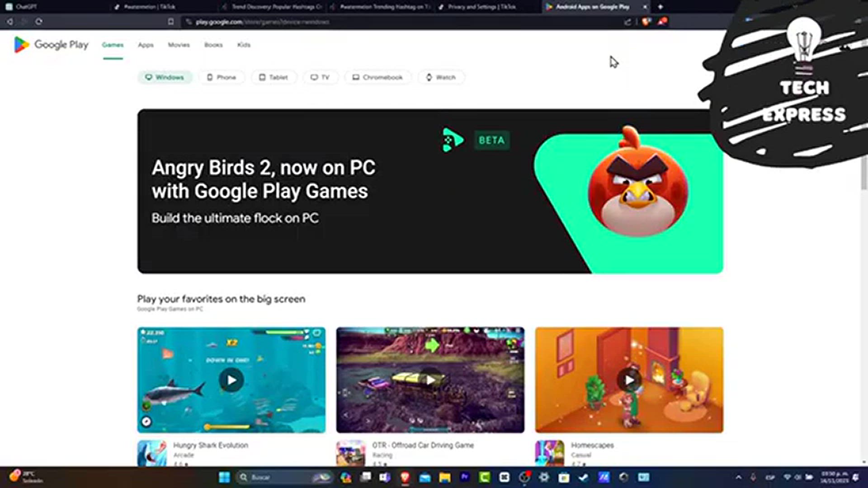
Task: Open the Settings gear on the taskbar
Action: pos(544,477)
